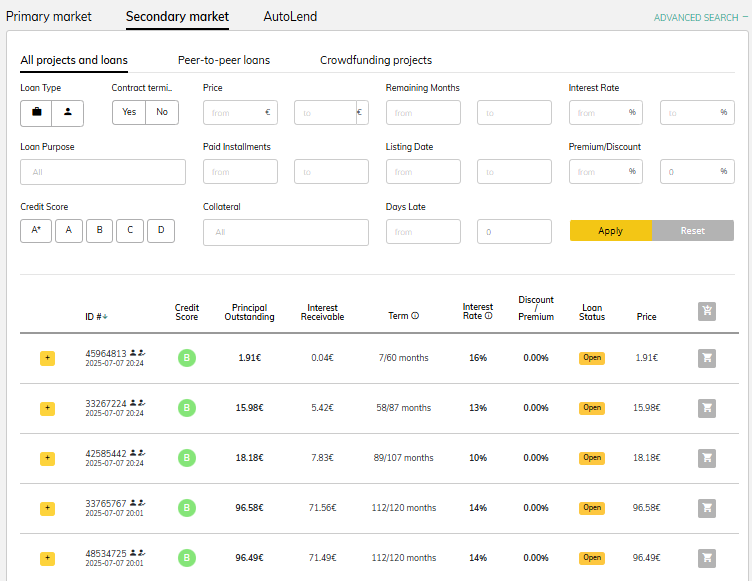The image size is (752, 581).
Task: Toggle credit score A filter
Action: click(69, 231)
